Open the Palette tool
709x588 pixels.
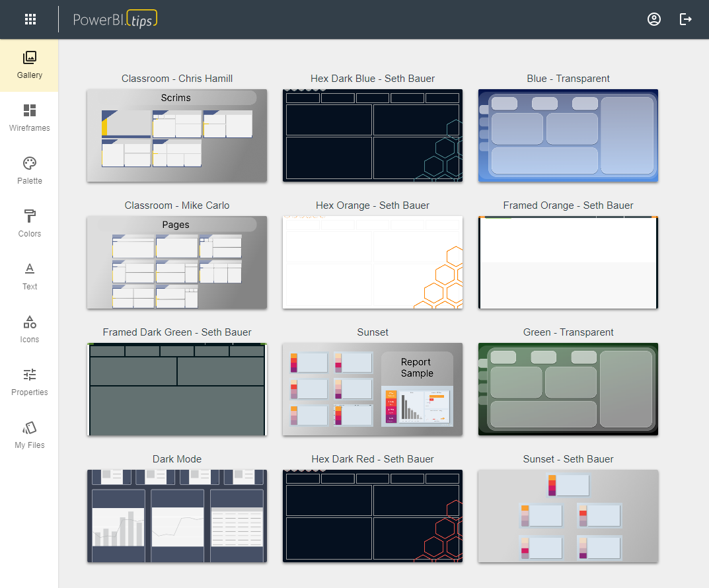tap(29, 170)
